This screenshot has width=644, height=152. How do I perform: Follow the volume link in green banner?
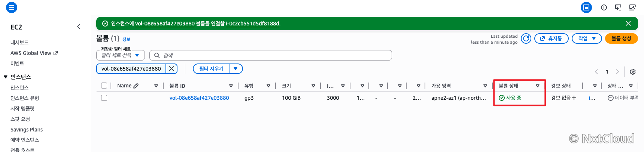point(165,24)
